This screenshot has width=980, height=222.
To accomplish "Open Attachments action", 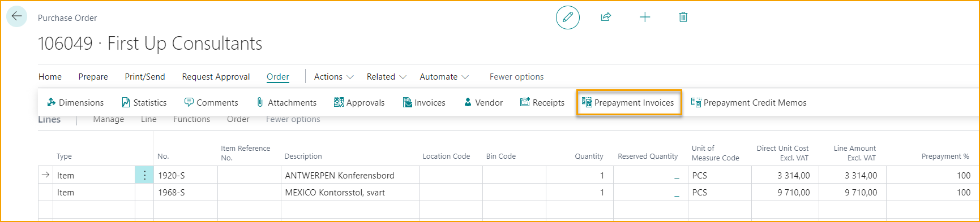I will [x=286, y=102].
